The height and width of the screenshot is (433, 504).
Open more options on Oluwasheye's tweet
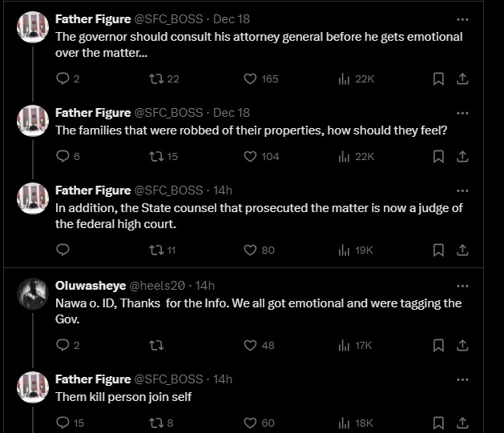click(x=462, y=286)
